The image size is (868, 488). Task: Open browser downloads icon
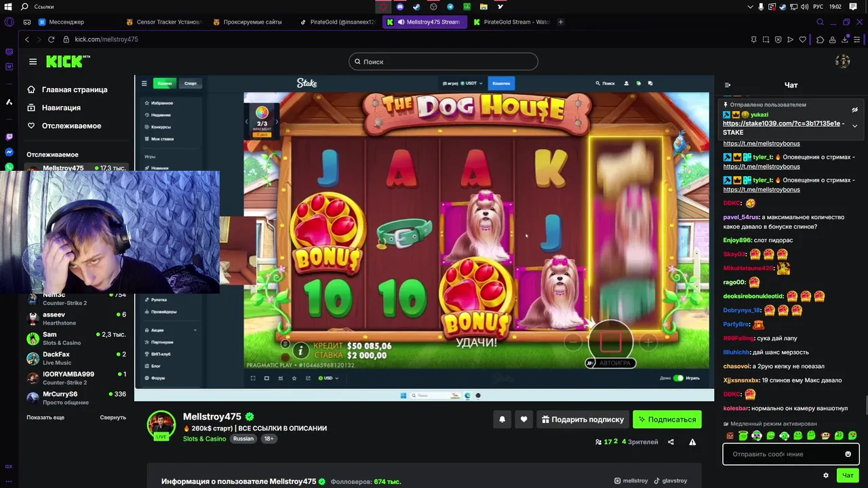(846, 39)
